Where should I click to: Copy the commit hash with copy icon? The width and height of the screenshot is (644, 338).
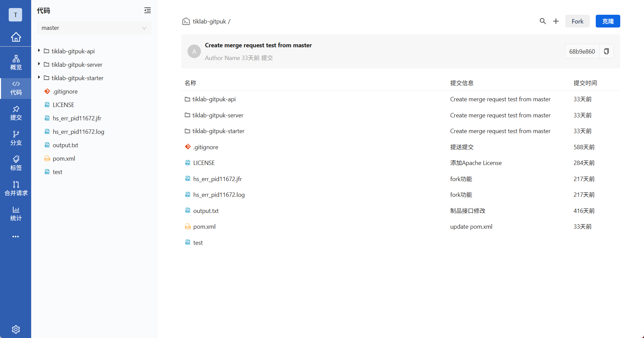pos(606,51)
